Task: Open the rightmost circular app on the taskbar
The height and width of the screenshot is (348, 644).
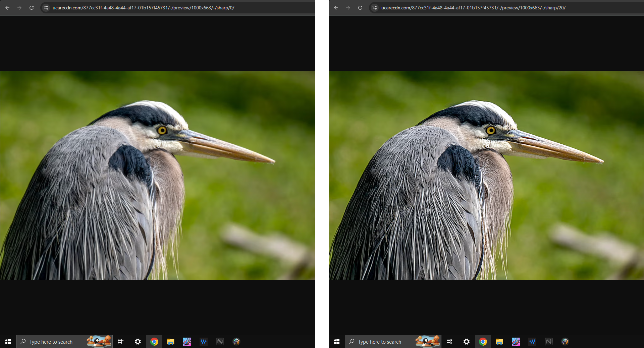Action: 236,342
